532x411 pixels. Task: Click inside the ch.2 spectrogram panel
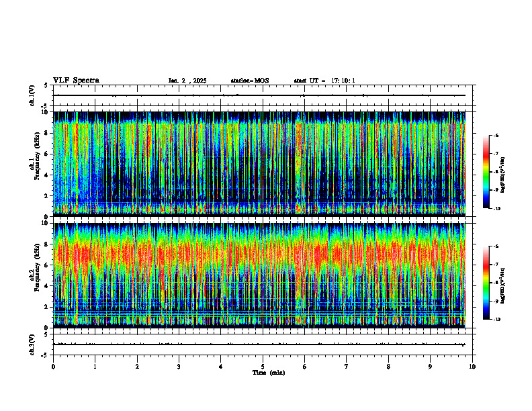[259, 275]
